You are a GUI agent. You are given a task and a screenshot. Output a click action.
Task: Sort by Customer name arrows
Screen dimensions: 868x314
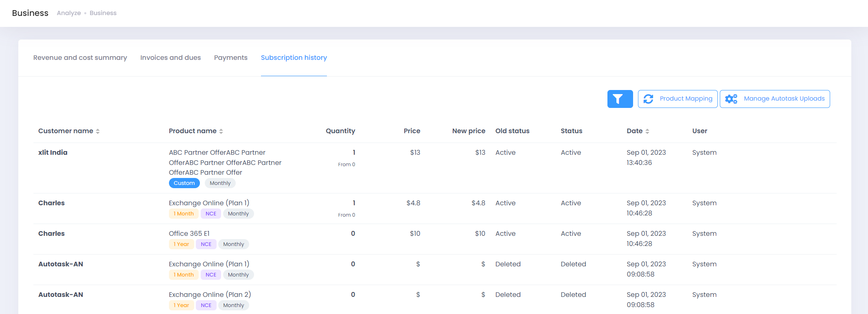pyautogui.click(x=98, y=131)
